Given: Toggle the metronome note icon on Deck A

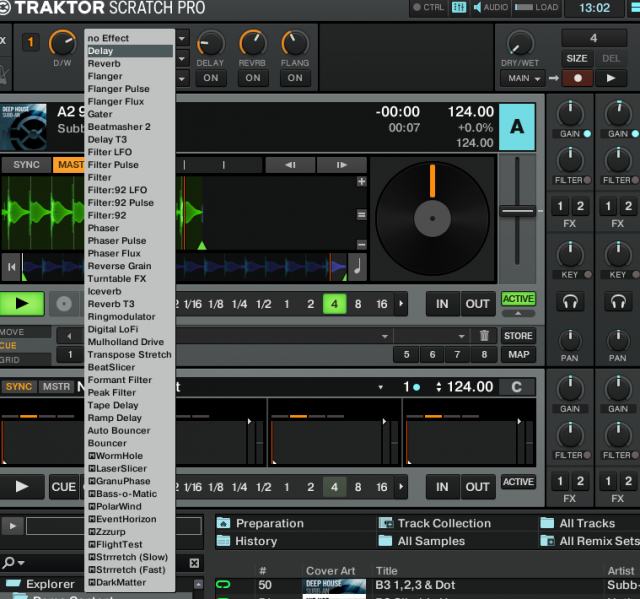Looking at the screenshot, I should click(357, 267).
